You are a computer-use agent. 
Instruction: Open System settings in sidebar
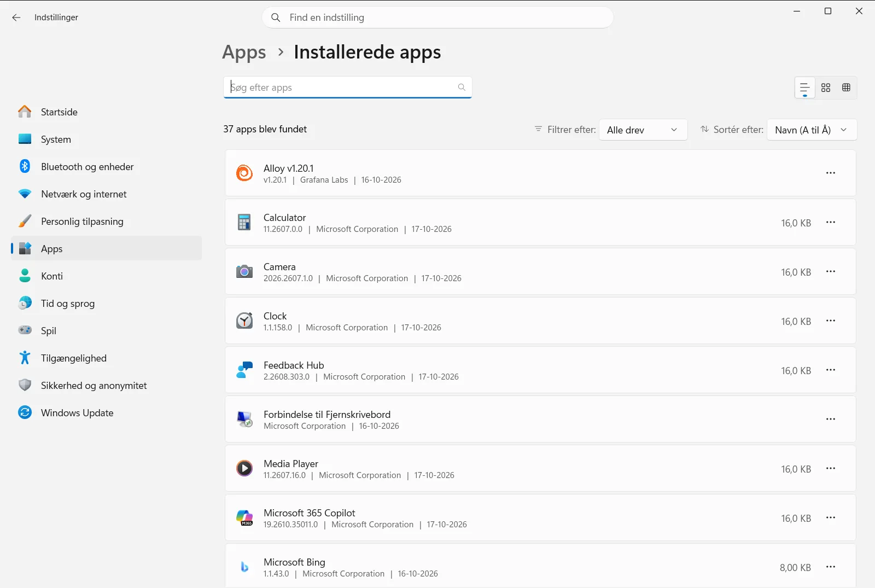(106, 139)
